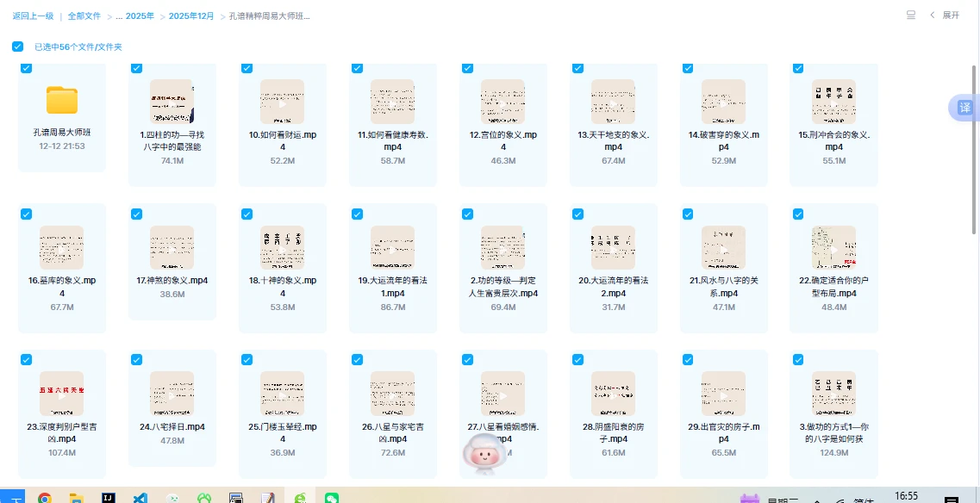The width and height of the screenshot is (980, 503).
Task: Navigate to 2025年12月 breadcrumb folder
Action: pyautogui.click(x=190, y=16)
